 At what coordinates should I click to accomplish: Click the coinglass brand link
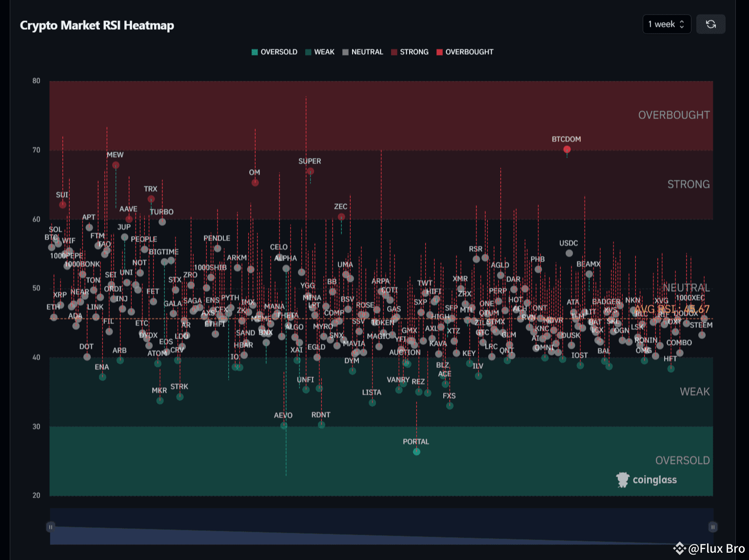(x=655, y=479)
